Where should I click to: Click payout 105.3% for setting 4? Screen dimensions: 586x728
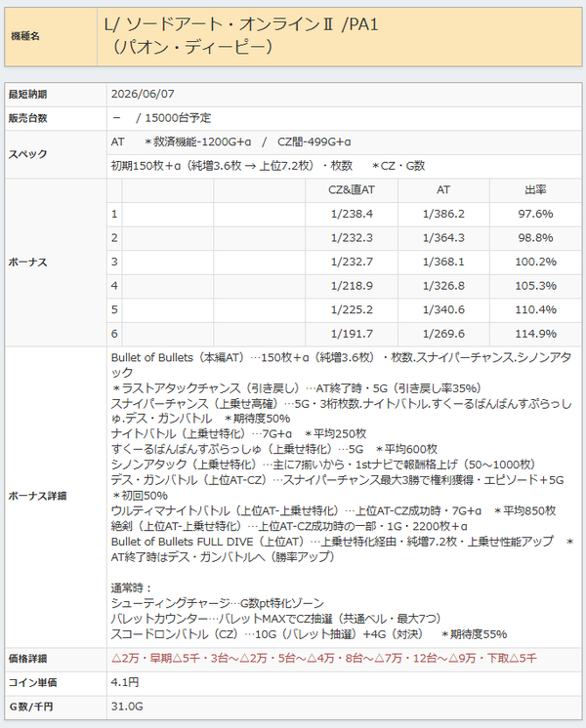point(535,286)
